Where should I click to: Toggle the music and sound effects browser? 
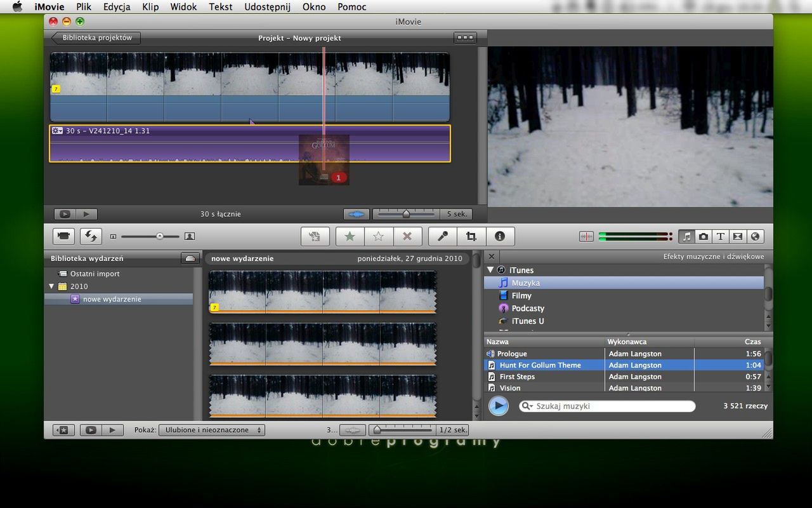pyautogui.click(x=686, y=236)
